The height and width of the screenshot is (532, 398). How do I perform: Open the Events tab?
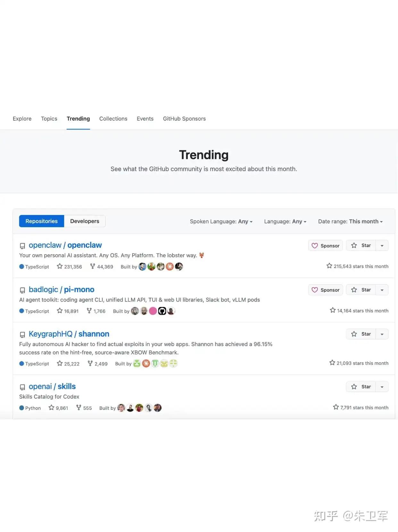click(x=145, y=119)
